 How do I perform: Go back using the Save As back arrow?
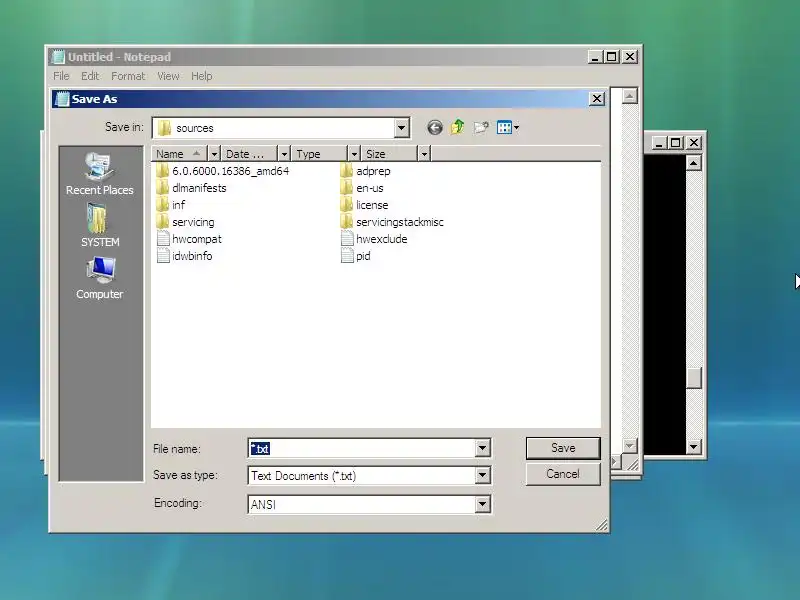click(435, 128)
